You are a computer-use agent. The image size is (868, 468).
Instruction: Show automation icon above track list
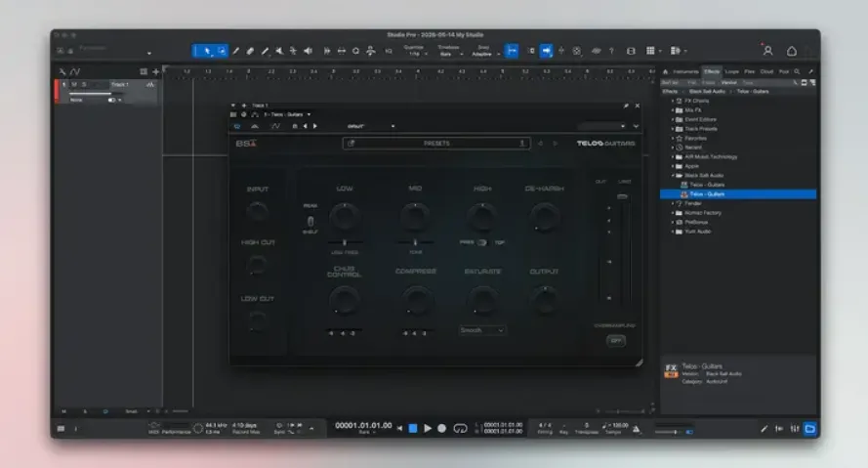click(75, 71)
